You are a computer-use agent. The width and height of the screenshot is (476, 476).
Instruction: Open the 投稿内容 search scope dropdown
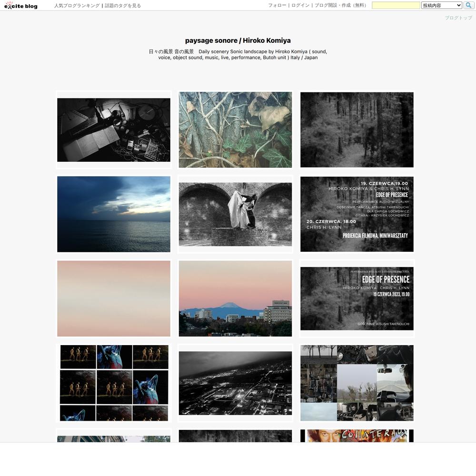pyautogui.click(x=442, y=5)
